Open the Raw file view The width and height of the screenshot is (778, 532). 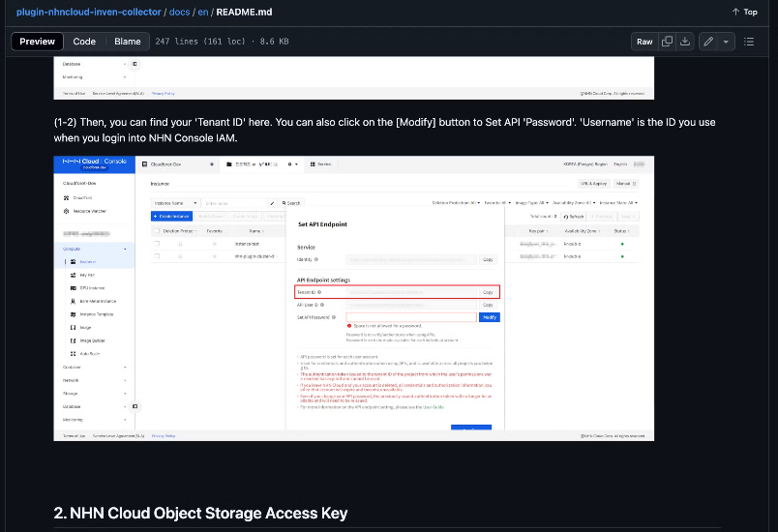(644, 42)
